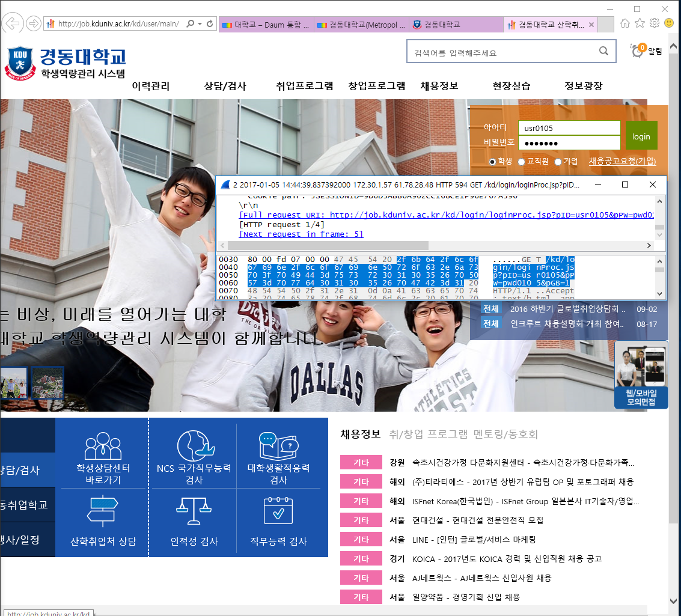681x616 pixels.
Task: Open ISFnet Korea job posting
Action: [525, 501]
